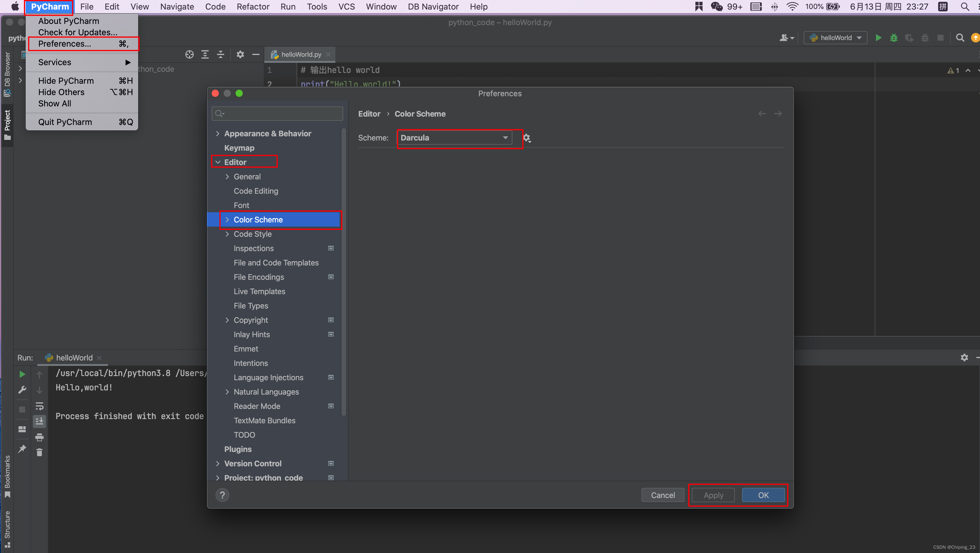980x553 pixels.
Task: Collapse the Editor settings node
Action: 218,162
